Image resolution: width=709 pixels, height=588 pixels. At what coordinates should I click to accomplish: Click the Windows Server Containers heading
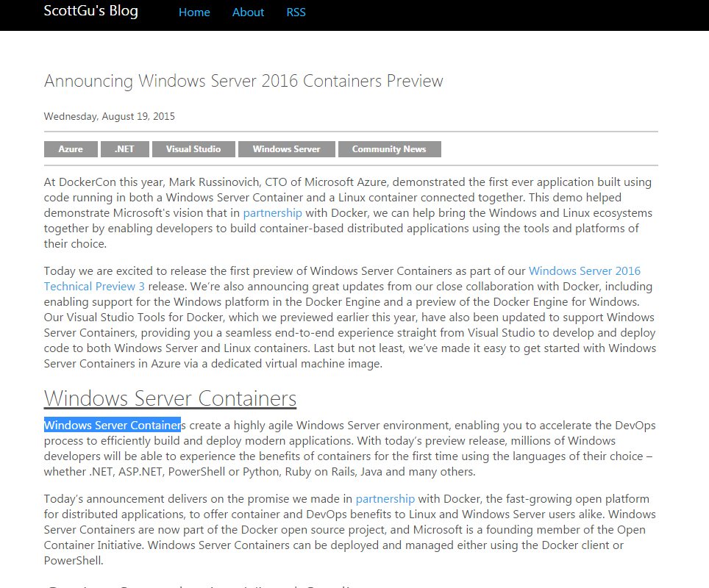tap(170, 398)
